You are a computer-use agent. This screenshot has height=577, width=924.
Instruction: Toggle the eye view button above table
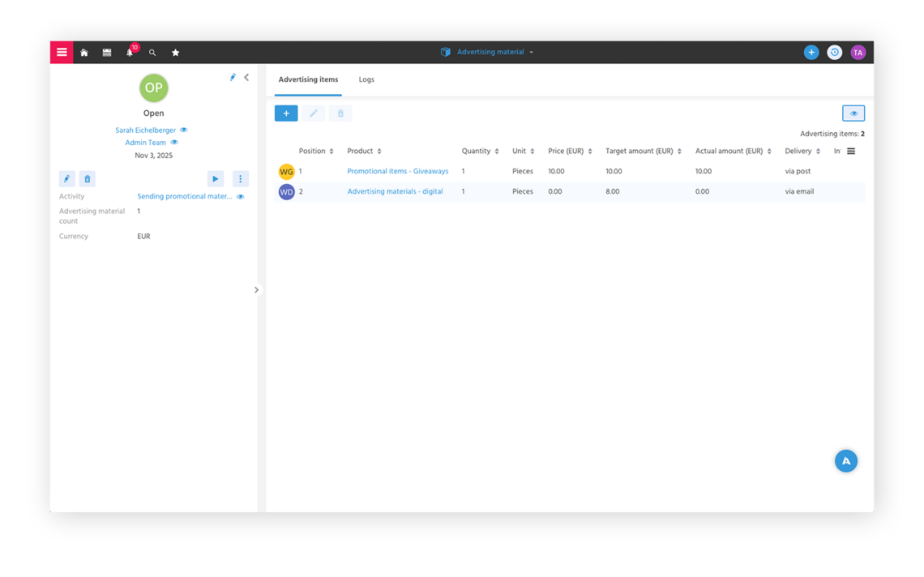(x=853, y=113)
